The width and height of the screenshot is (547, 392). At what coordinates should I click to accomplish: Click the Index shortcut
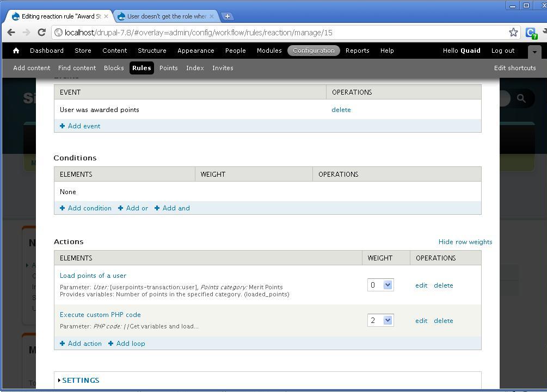195,68
